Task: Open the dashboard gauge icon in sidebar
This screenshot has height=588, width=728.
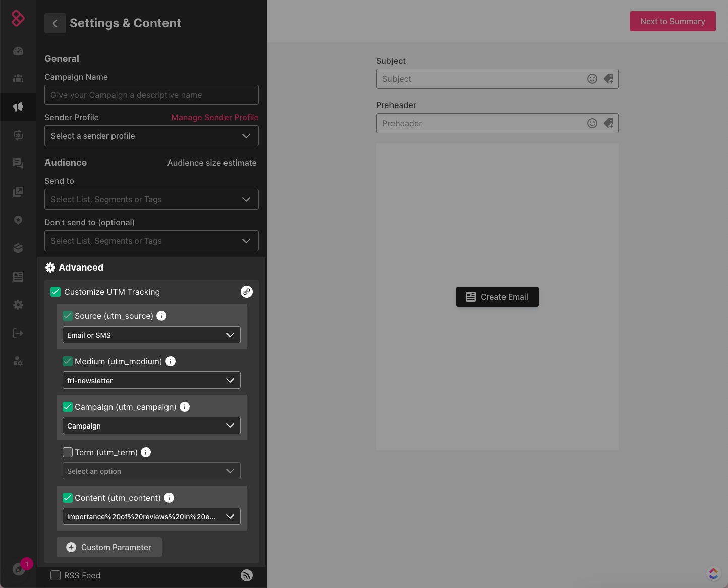Action: [x=18, y=50]
